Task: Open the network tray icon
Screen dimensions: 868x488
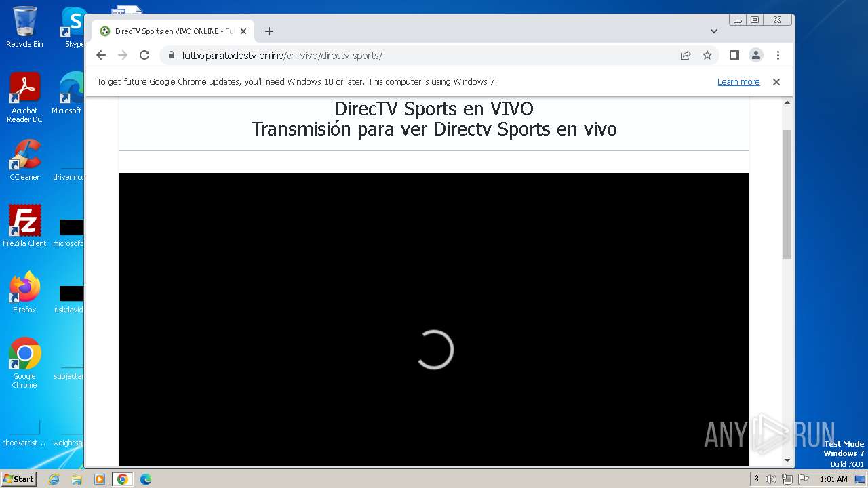Action: coord(787,479)
